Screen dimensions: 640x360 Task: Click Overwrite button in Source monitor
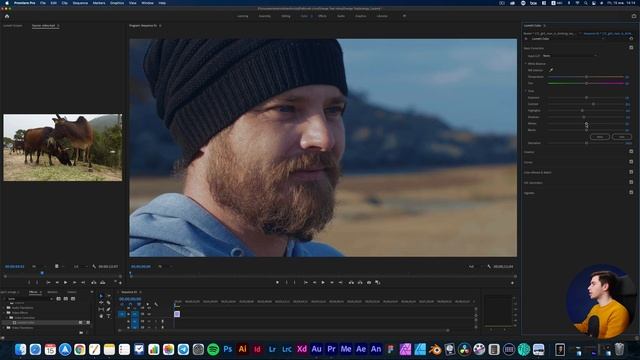coord(102,282)
